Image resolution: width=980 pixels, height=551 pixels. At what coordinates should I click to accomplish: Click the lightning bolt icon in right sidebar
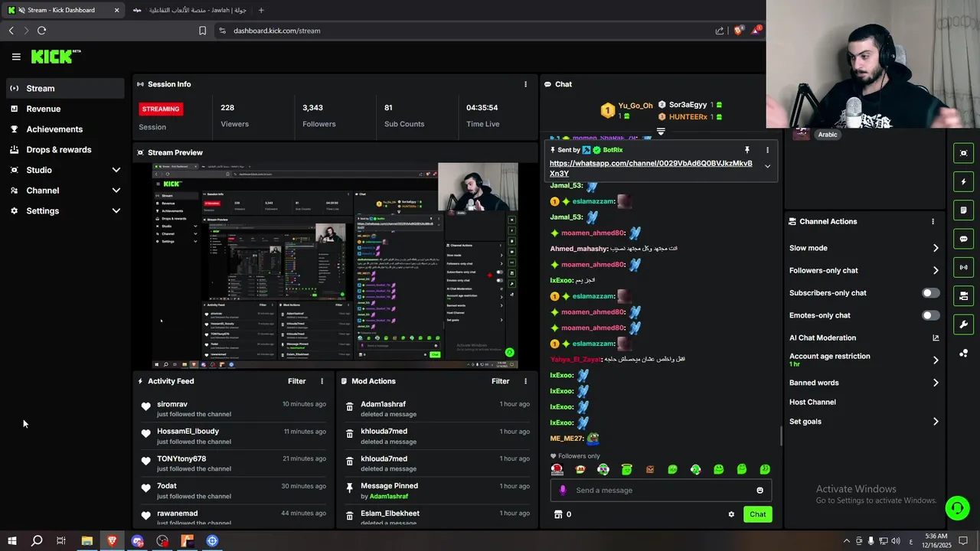(964, 181)
